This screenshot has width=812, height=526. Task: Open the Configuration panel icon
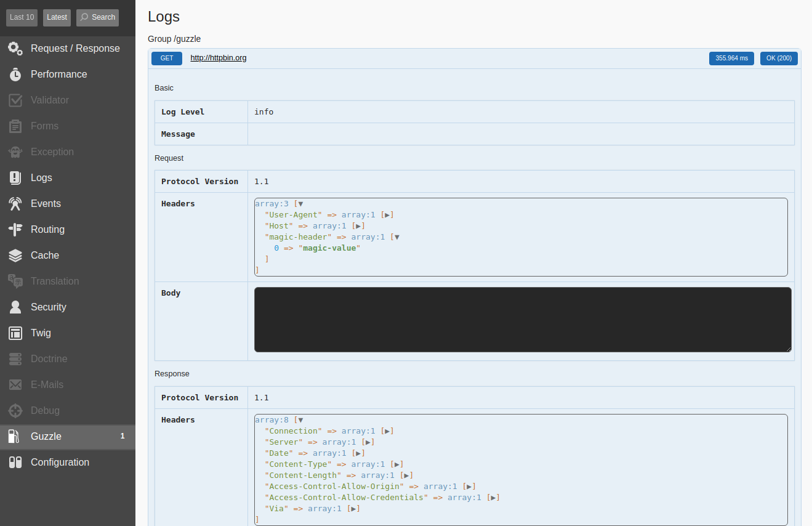point(15,462)
